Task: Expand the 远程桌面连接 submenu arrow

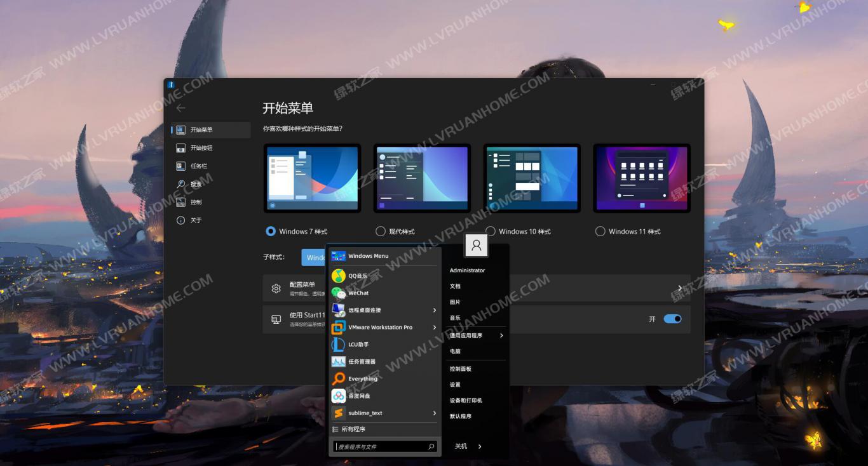Action: tap(435, 310)
